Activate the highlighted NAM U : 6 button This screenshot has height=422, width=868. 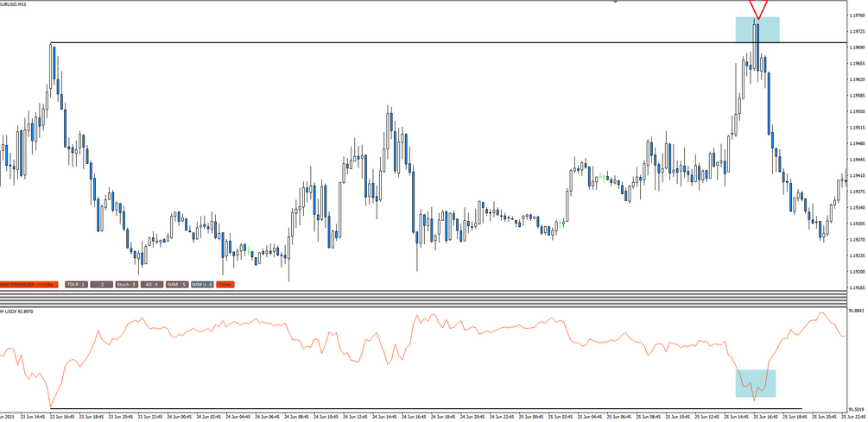202,284
